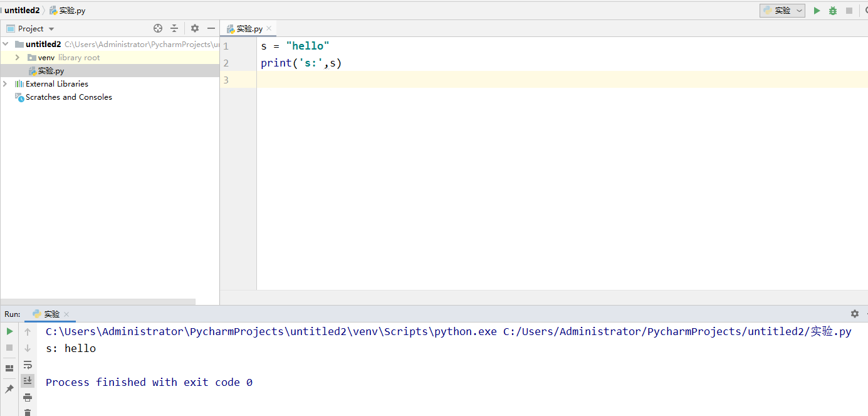Image resolution: width=868 pixels, height=416 pixels.
Task: Open Project panel gear settings
Action: pyautogui.click(x=195, y=28)
